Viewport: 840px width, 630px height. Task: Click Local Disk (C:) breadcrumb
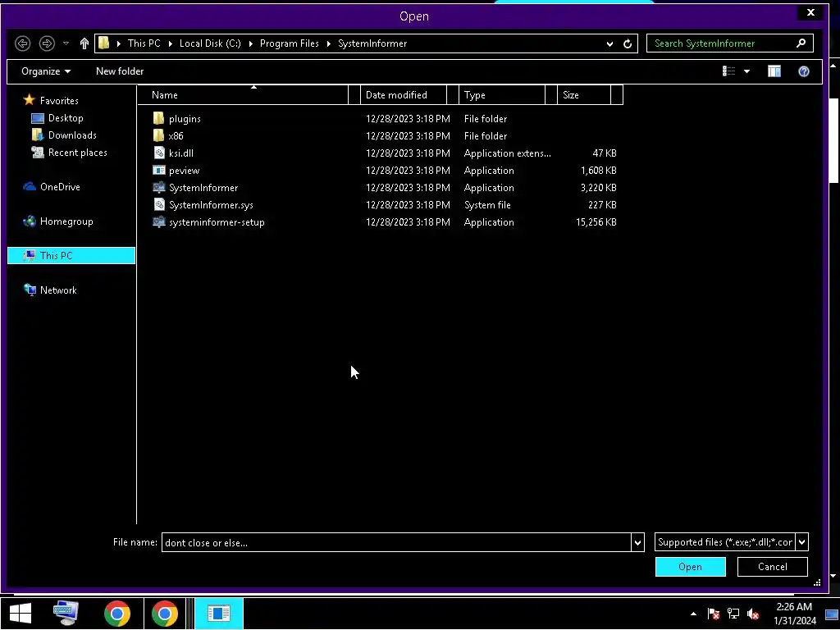pos(210,43)
